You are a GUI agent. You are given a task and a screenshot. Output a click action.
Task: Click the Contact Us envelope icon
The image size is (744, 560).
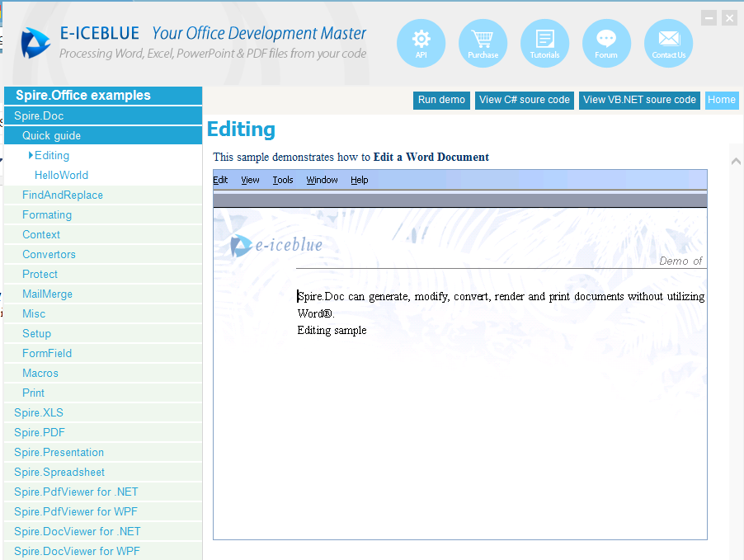click(x=669, y=43)
